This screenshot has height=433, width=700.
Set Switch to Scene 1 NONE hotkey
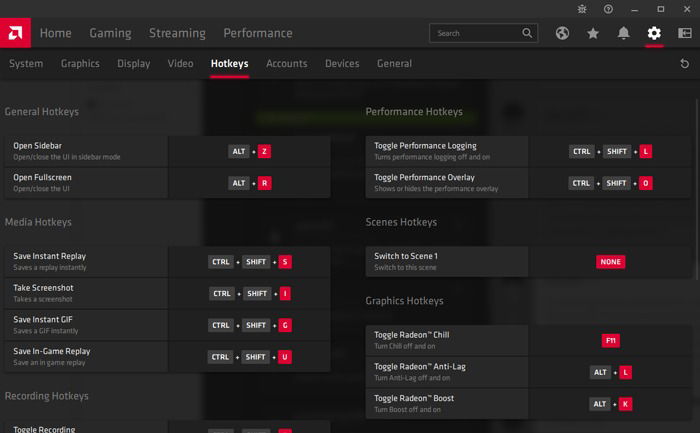[611, 262]
